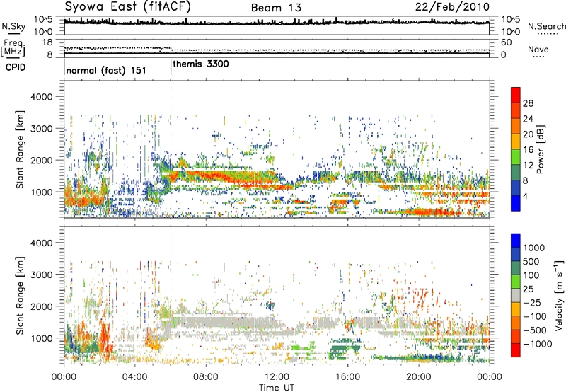Viewport: 566px width, 392px height.
Task: Click 'Slant Range [km]' label of power panel
Action: [20, 149]
